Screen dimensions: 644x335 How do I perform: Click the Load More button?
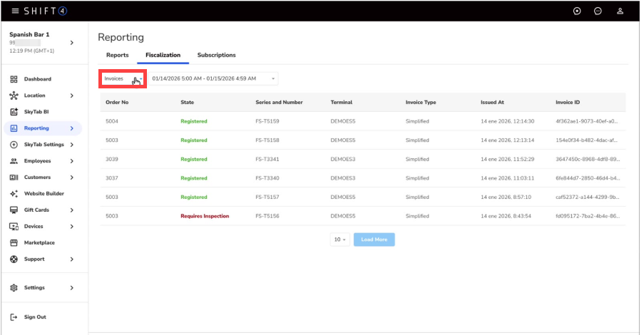point(374,239)
